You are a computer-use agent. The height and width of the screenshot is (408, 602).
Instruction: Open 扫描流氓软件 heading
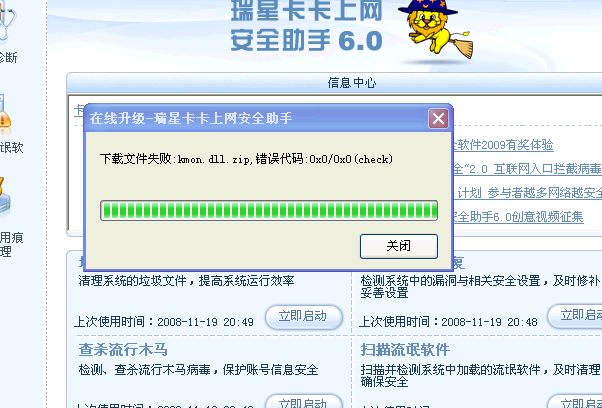click(x=405, y=350)
